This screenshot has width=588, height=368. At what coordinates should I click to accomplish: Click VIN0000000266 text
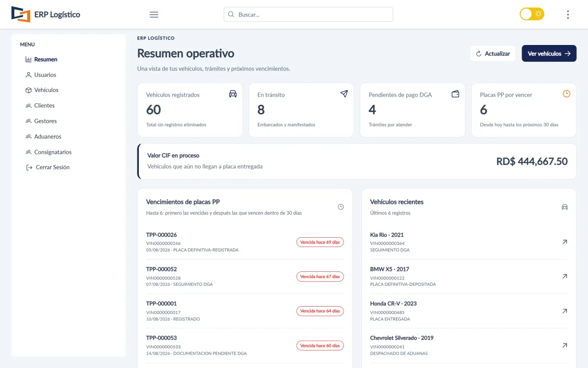point(163,243)
